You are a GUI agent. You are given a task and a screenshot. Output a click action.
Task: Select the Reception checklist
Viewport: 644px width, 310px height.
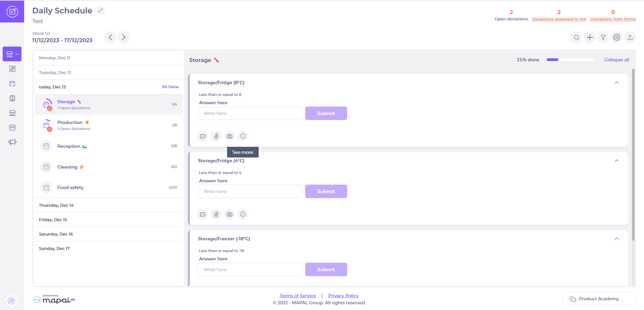pos(109,146)
